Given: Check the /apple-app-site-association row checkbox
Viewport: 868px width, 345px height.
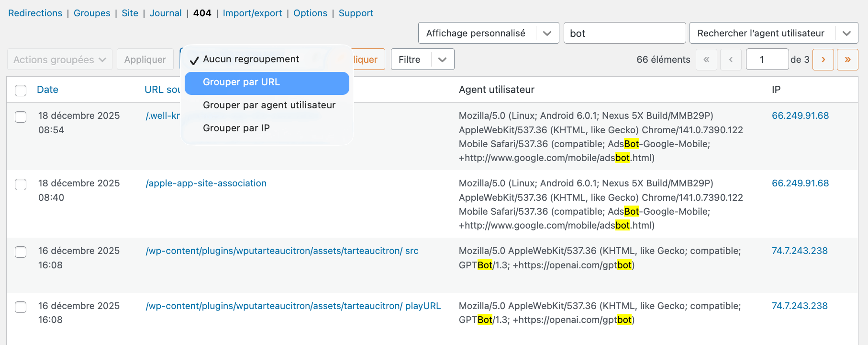Looking at the screenshot, I should click(21, 184).
